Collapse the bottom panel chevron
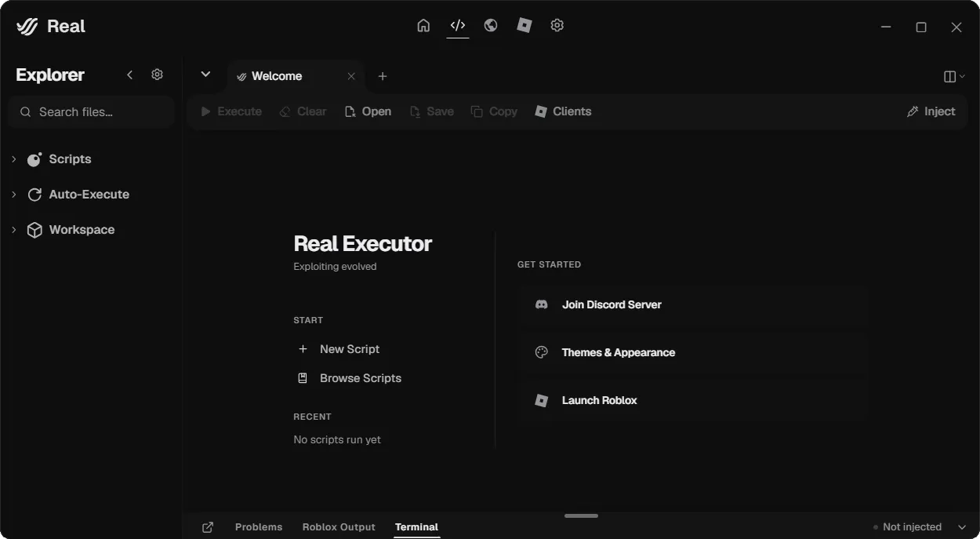The height and width of the screenshot is (539, 980). tap(962, 527)
